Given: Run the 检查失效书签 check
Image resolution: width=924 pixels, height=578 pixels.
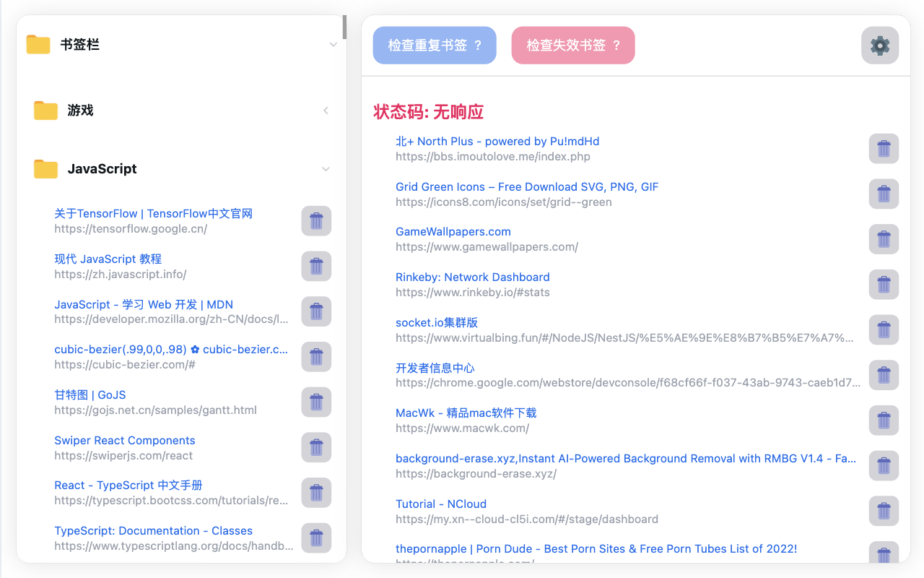Looking at the screenshot, I should pyautogui.click(x=572, y=45).
